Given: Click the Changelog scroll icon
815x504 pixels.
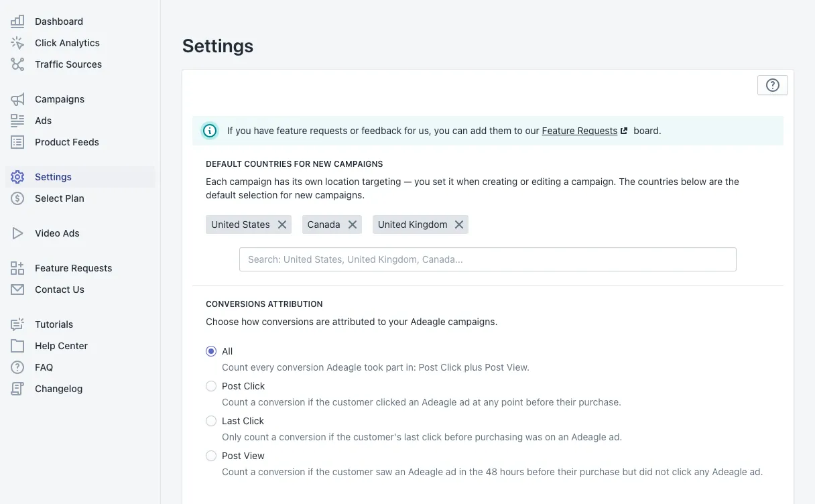Looking at the screenshot, I should pyautogui.click(x=17, y=389).
